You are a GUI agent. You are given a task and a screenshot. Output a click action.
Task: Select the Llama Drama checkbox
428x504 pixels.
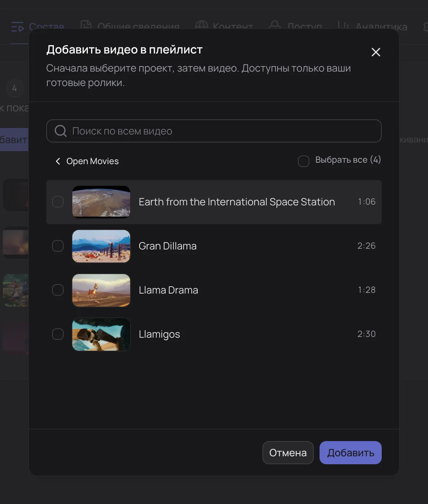pyautogui.click(x=58, y=290)
